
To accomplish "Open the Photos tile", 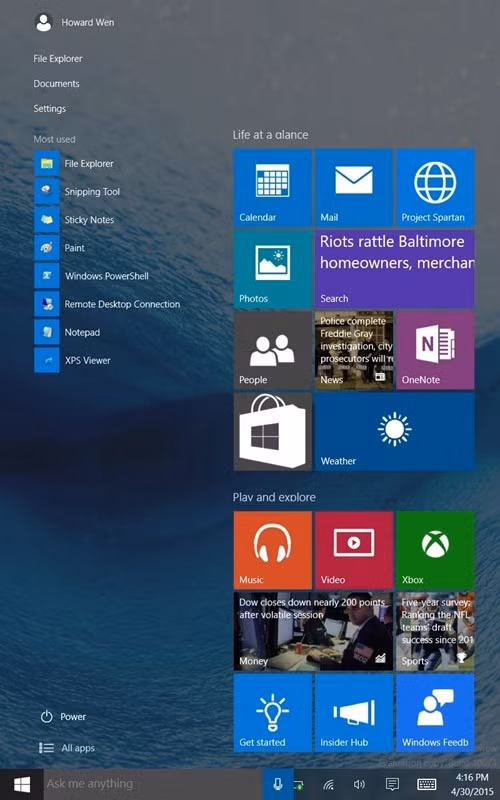I will tap(272, 269).
